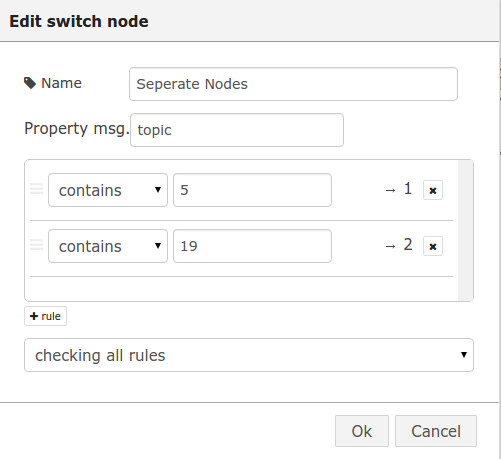501x459 pixels.
Task: Click the Cancel button
Action: pyautogui.click(x=436, y=431)
